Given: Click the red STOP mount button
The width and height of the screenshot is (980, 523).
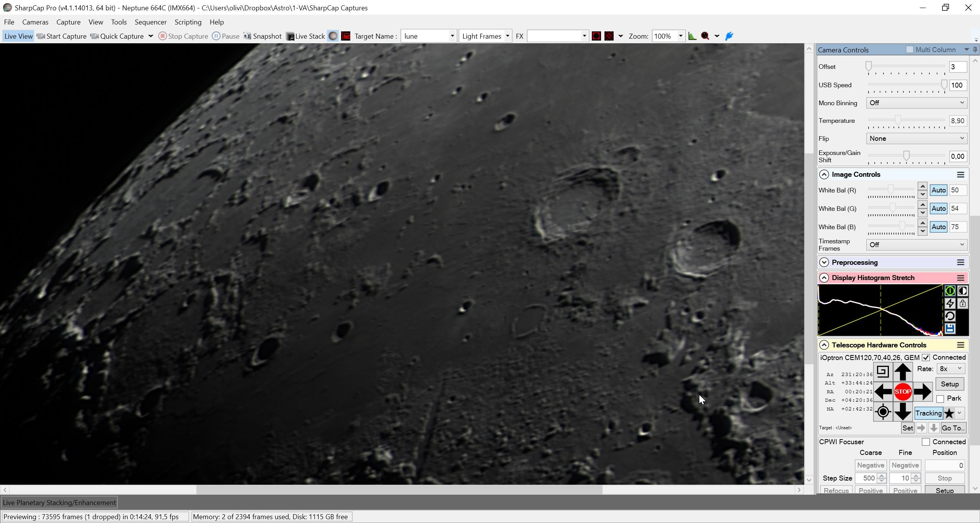Looking at the screenshot, I should pyautogui.click(x=902, y=391).
